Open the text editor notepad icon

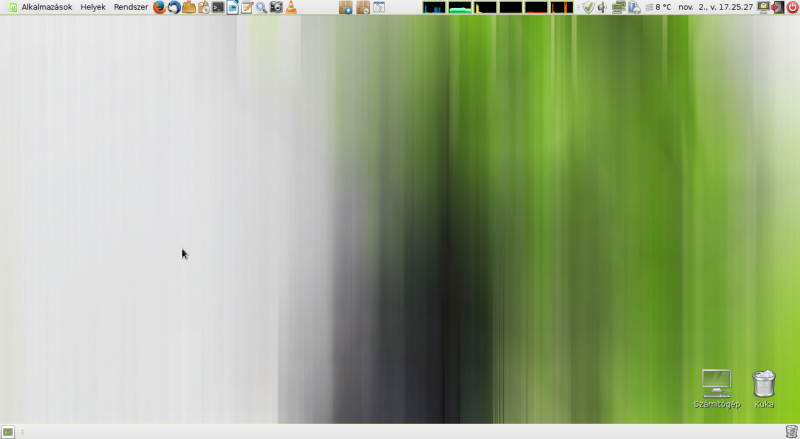247,7
